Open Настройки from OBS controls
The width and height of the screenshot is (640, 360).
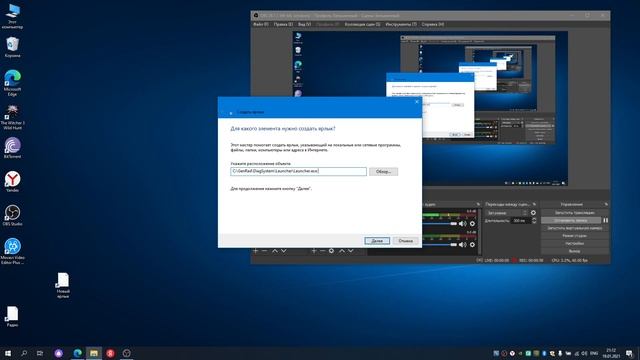[575, 244]
